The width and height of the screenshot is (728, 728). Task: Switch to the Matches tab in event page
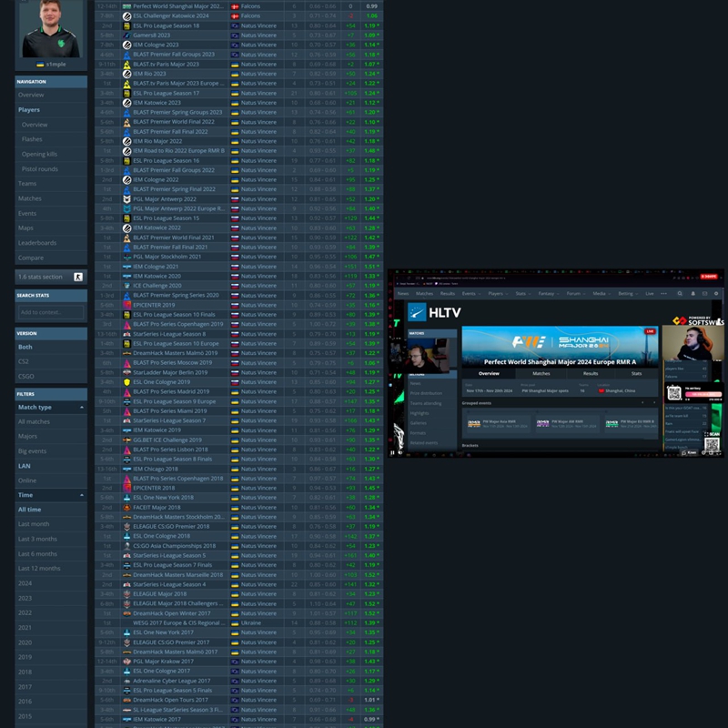(x=541, y=373)
